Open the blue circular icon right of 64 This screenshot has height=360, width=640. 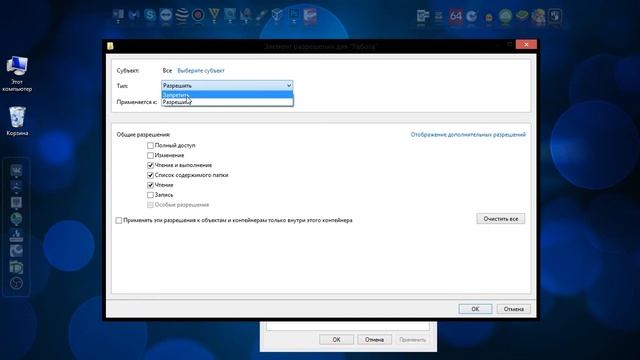pyautogui.click(x=472, y=16)
